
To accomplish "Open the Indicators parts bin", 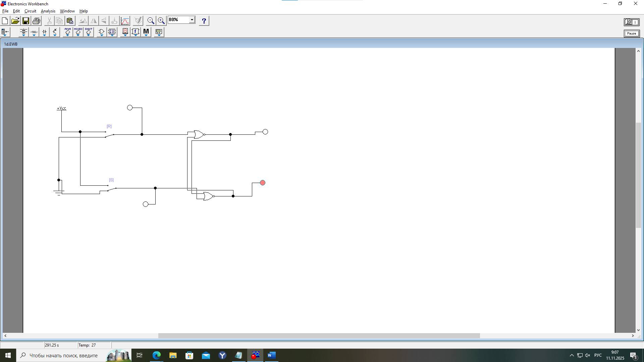I will coord(125,32).
